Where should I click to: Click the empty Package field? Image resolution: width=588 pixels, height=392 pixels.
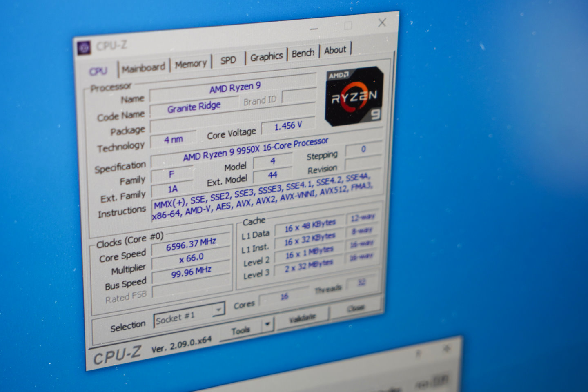point(233,117)
